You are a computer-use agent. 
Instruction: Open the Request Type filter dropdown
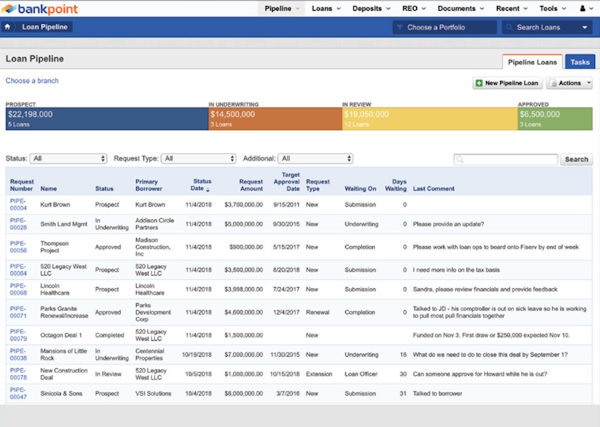point(197,158)
